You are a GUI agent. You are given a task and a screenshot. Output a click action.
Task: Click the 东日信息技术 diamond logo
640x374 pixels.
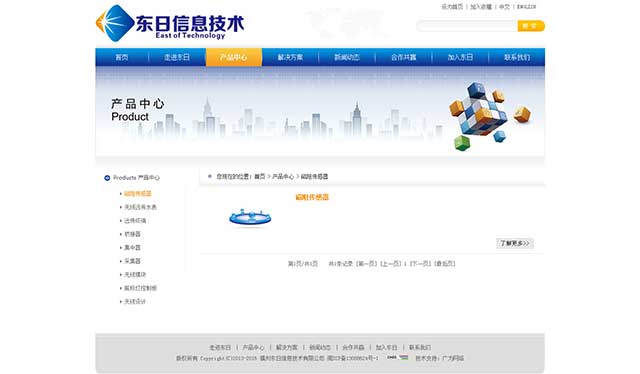pyautogui.click(x=115, y=23)
